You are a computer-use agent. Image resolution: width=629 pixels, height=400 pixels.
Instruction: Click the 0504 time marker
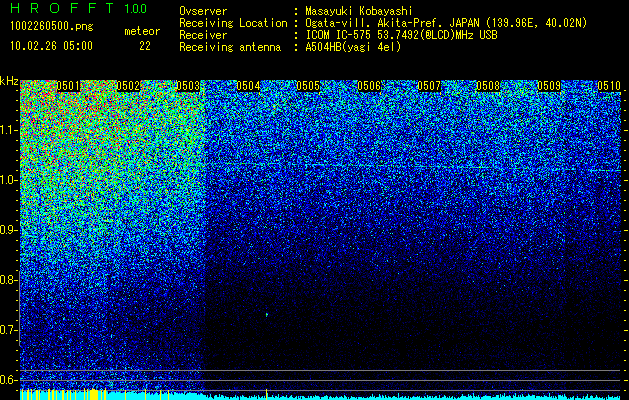(x=248, y=86)
